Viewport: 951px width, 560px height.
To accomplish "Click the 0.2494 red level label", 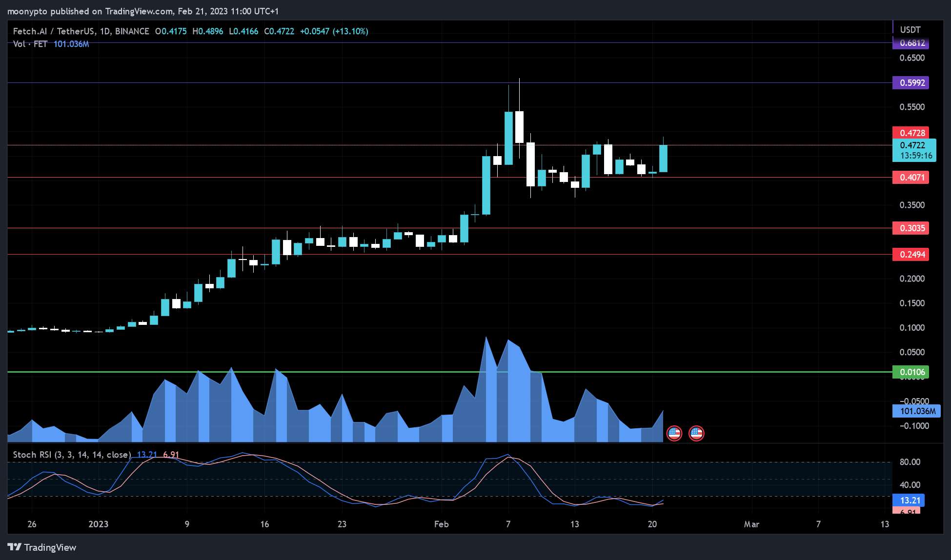I will coord(911,255).
